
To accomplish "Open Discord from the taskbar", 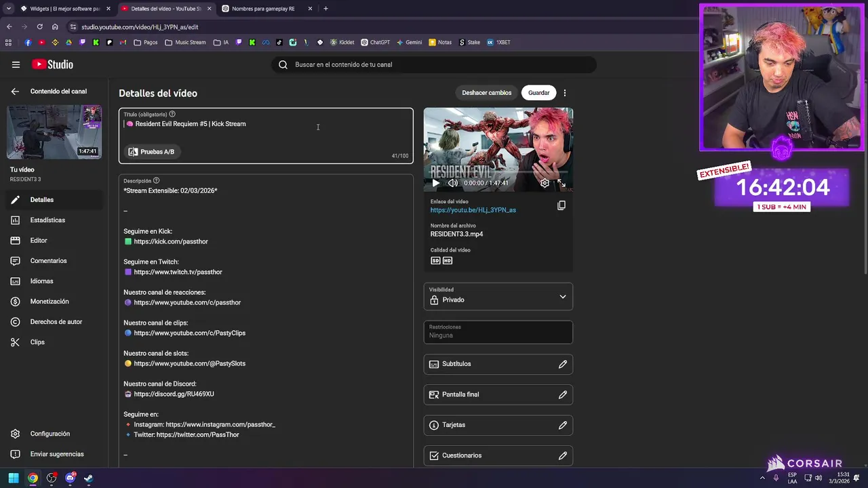I will pyautogui.click(x=70, y=478).
